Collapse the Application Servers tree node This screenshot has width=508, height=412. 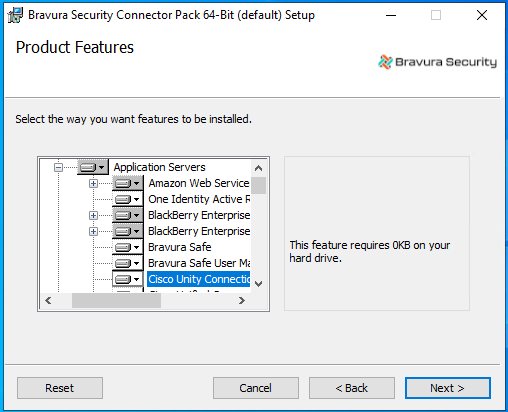[58, 167]
